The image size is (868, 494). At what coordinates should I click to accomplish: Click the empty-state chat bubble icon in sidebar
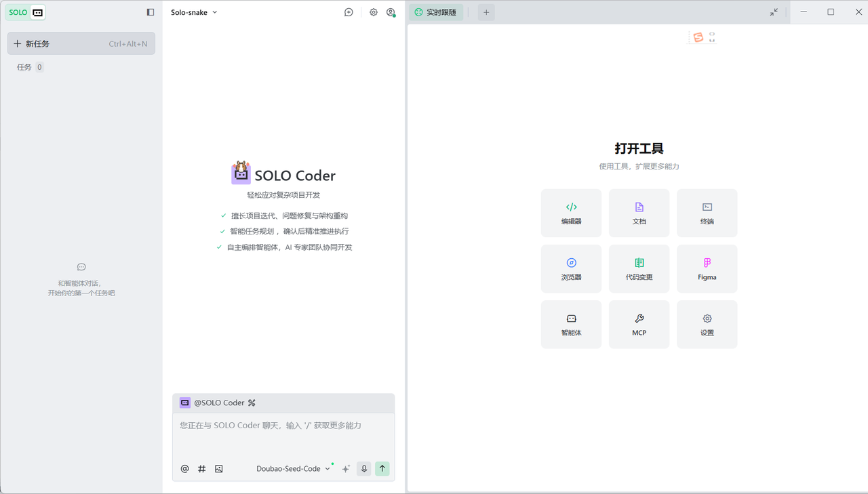81,267
